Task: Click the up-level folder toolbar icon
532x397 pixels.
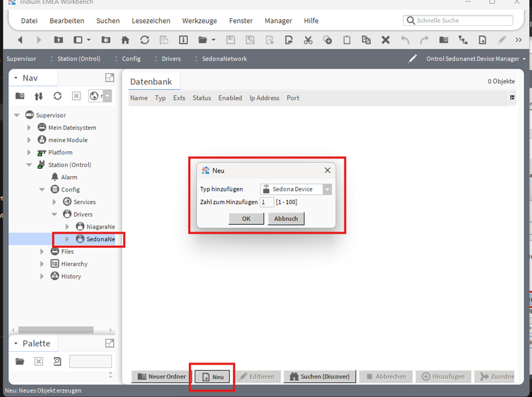Action: click(58, 40)
